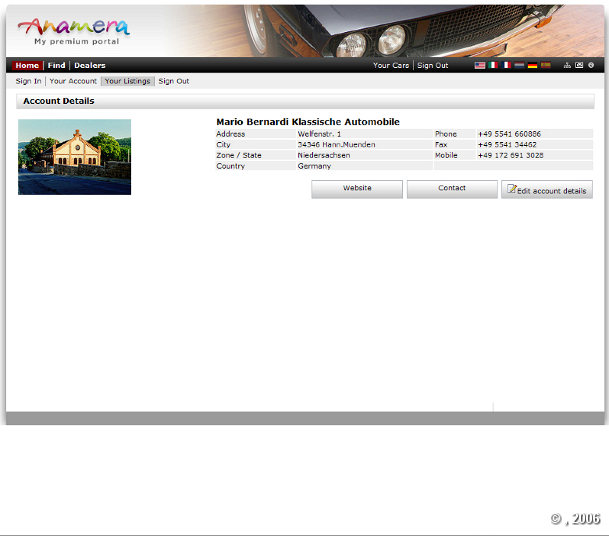Select mobile number +49 172 691 3028
Viewport: 609px width, 536px height.
511,155
